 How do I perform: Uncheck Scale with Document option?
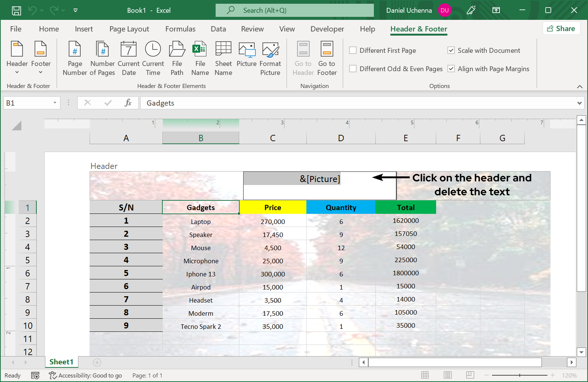[x=451, y=51]
